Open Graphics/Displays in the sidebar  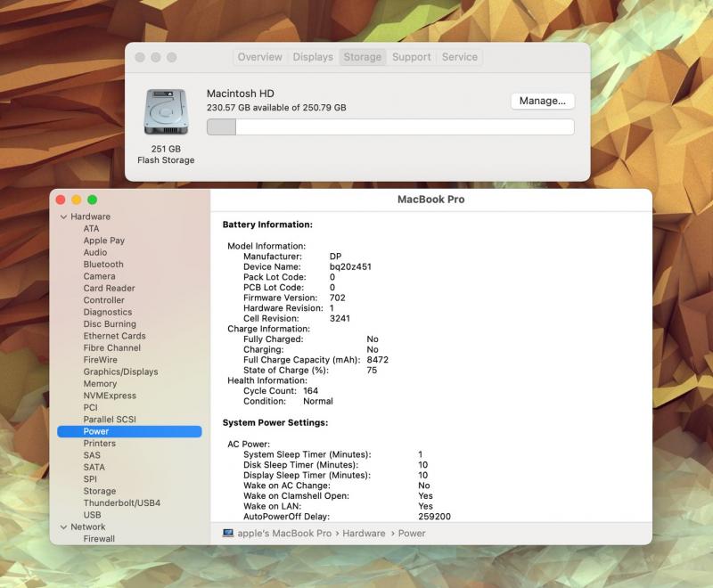point(120,372)
